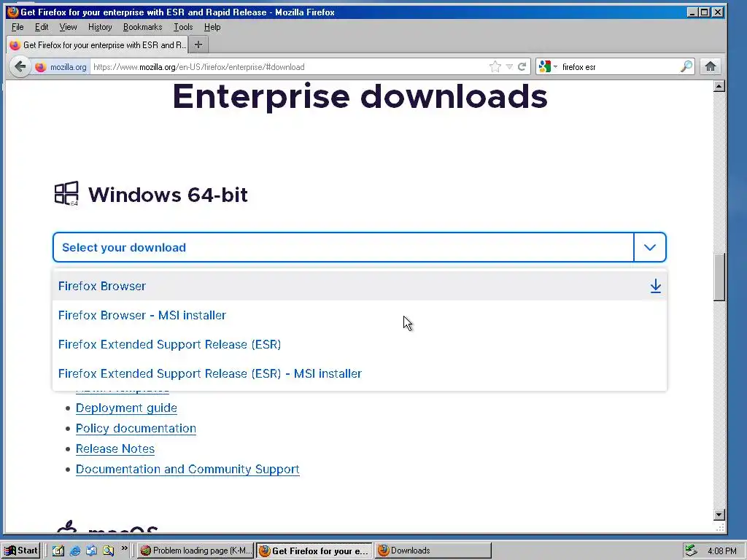Reload the page with the refresh icon
747x560 pixels.
point(522,66)
